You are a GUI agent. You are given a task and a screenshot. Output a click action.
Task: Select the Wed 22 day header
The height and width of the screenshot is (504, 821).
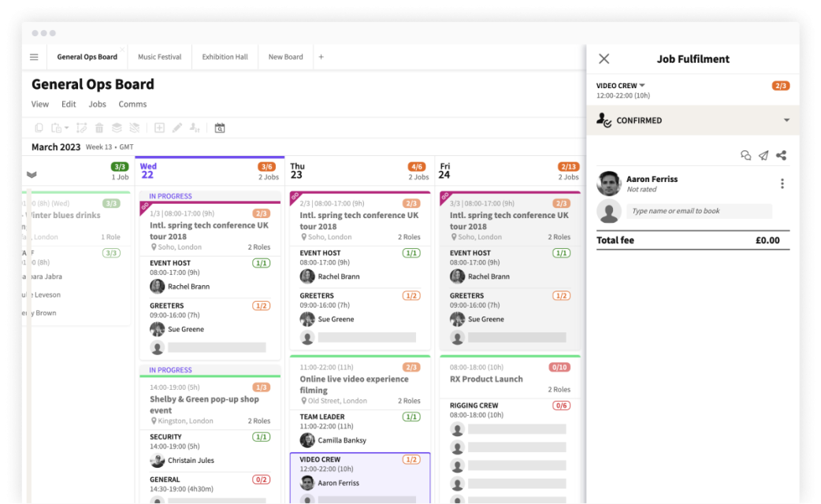(147, 171)
